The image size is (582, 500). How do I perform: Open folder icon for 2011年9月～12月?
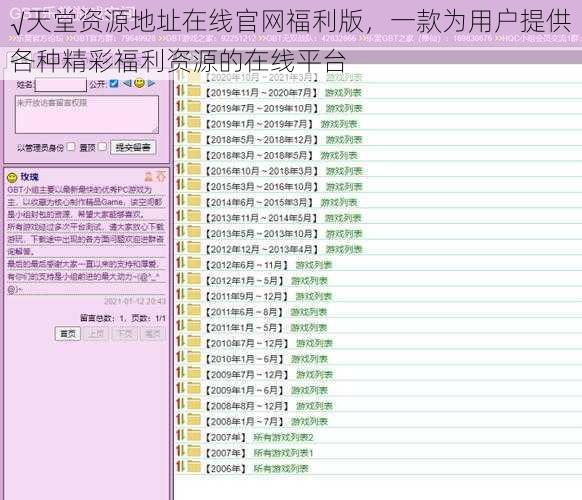[194, 295]
